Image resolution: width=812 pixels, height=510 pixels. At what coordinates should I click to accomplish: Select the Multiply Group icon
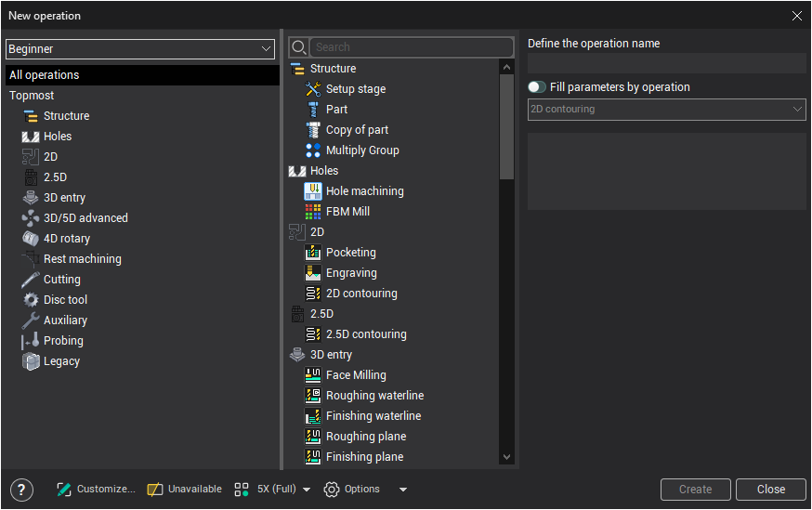click(x=313, y=150)
